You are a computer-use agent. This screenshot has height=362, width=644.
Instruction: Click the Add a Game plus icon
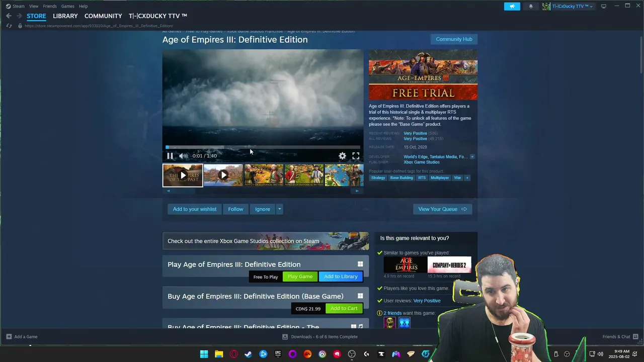point(9,336)
